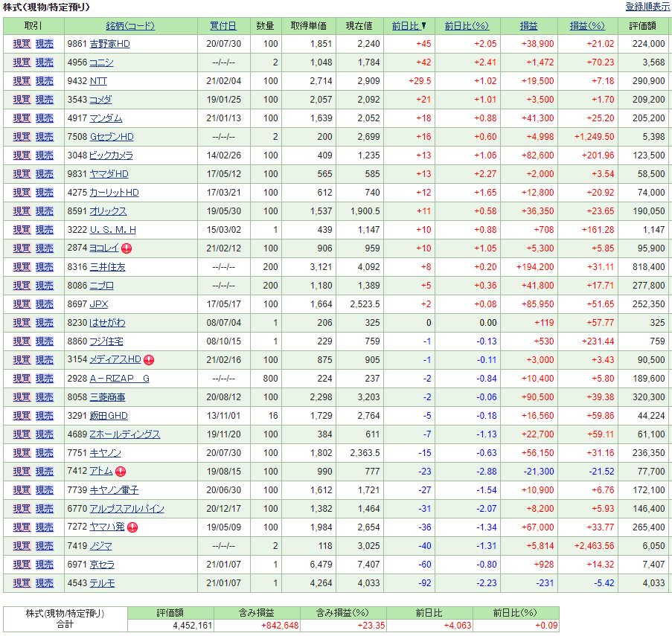
Task: Sort by 銘柄(コード) column header
Action: point(130,26)
